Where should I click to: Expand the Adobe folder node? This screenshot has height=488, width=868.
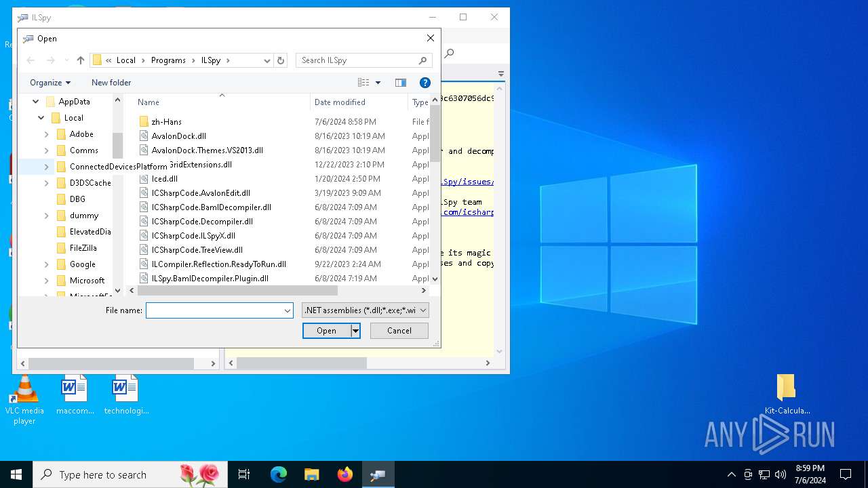47,134
